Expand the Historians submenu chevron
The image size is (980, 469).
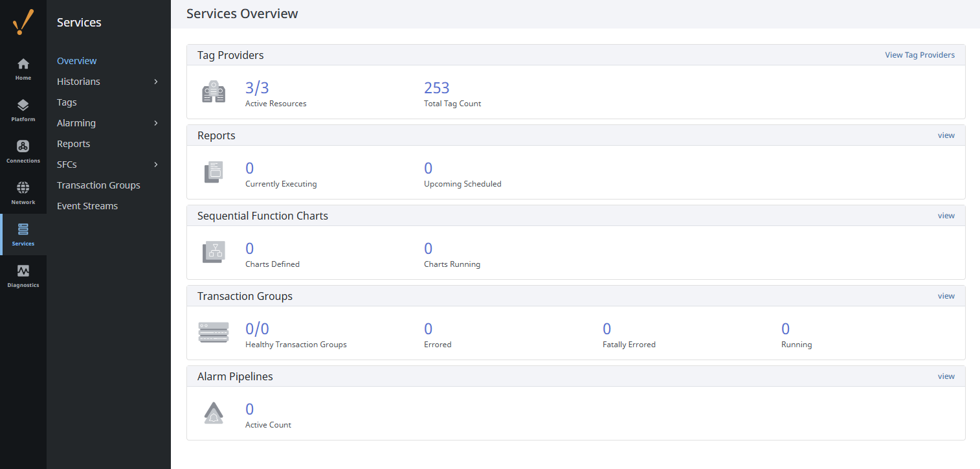click(156, 82)
